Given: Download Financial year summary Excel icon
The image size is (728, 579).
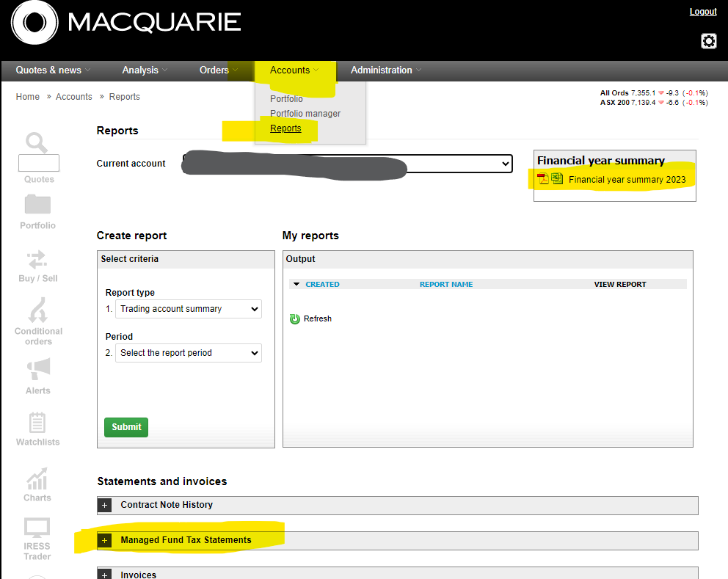Looking at the screenshot, I should [x=557, y=179].
